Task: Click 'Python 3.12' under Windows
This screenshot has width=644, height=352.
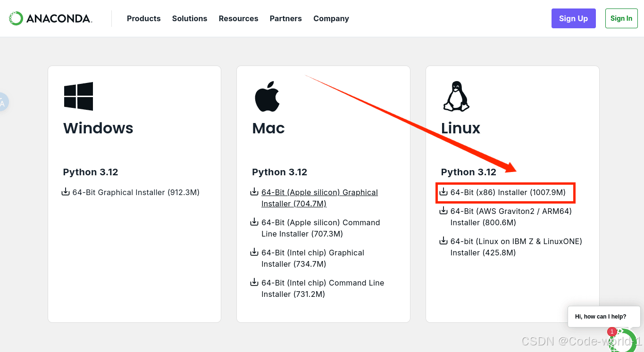Action: click(91, 172)
